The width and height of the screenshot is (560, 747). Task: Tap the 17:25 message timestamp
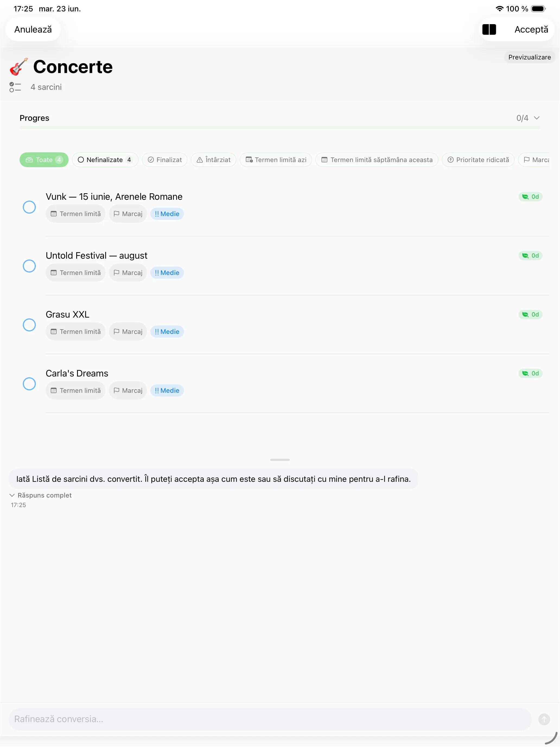[18, 505]
